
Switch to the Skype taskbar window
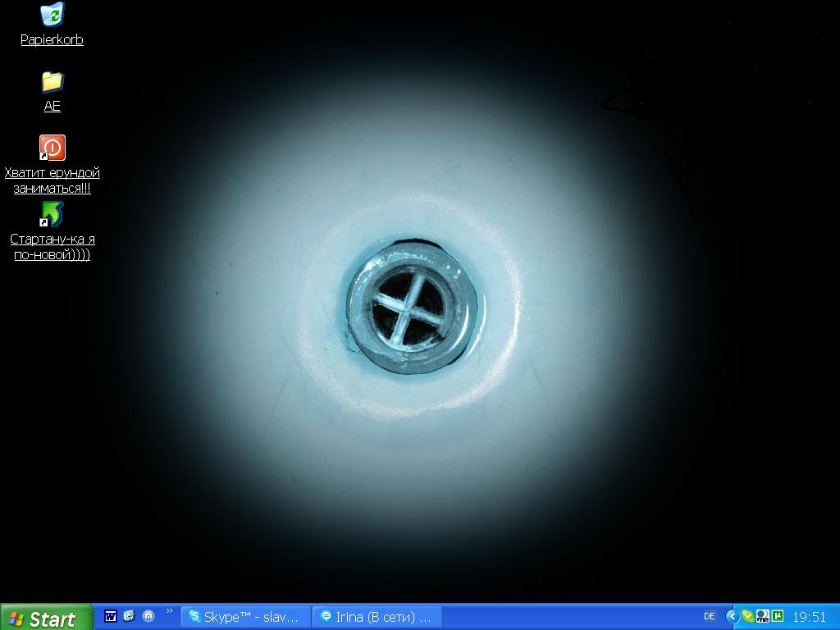(246, 617)
